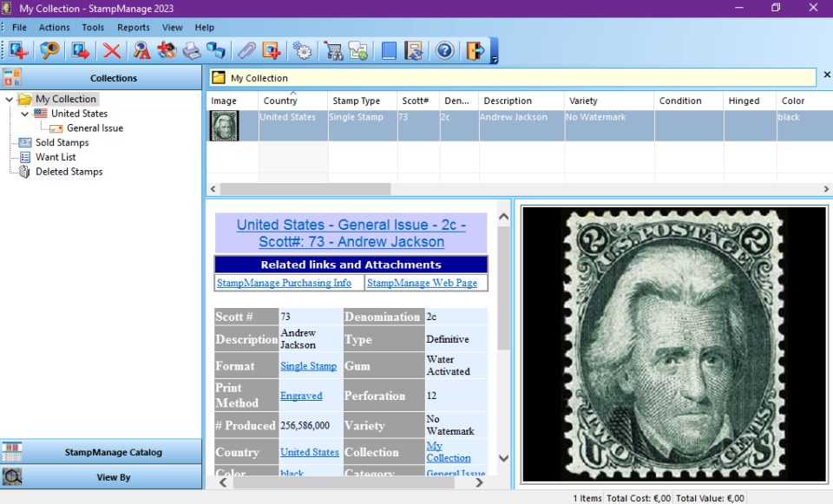Click the folder icon beside My Collection header

coord(219,78)
